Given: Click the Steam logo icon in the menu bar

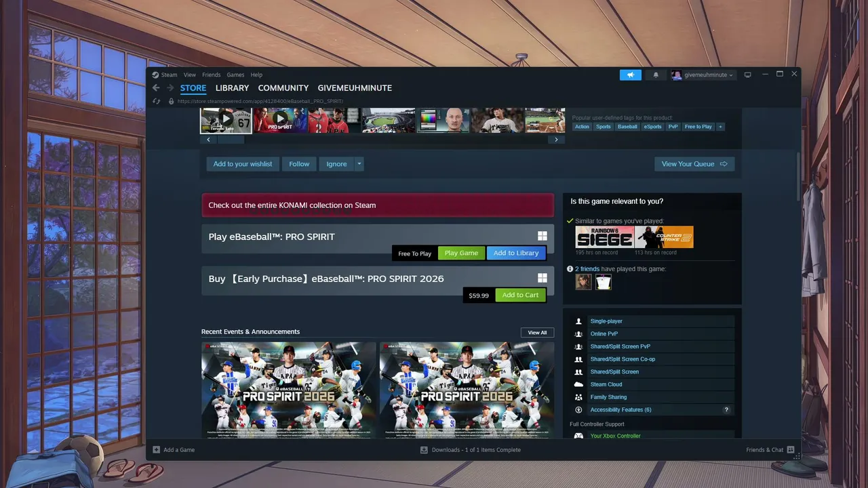Looking at the screenshot, I should 155,75.
